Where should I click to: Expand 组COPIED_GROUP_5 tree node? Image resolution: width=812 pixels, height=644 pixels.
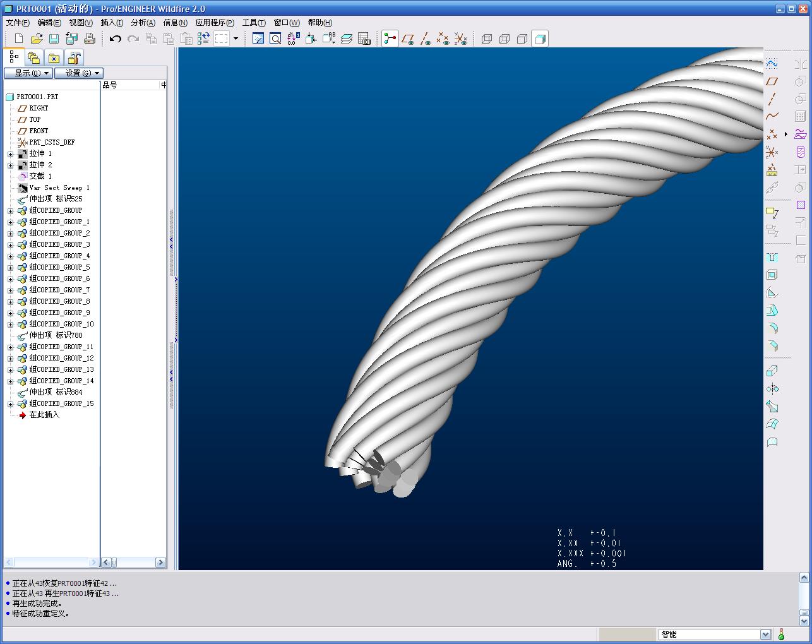point(10,268)
